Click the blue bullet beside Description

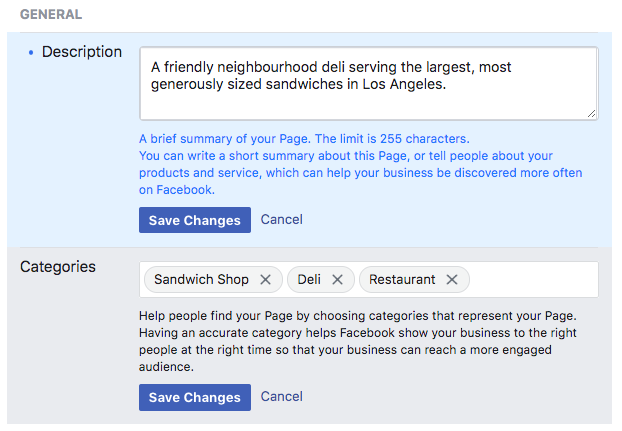coord(31,52)
